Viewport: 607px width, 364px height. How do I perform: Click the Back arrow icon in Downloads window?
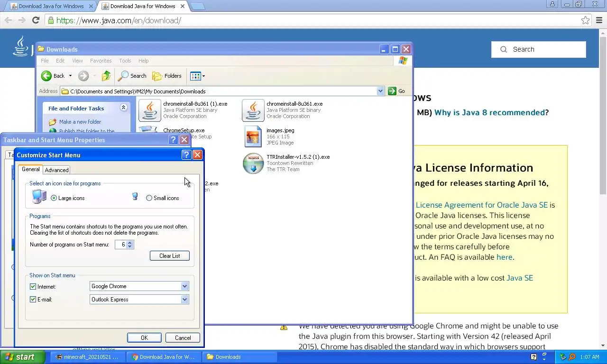46,76
